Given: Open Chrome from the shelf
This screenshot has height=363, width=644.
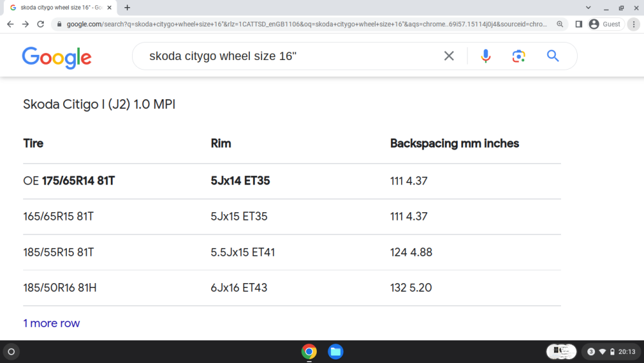Looking at the screenshot, I should pos(309,351).
